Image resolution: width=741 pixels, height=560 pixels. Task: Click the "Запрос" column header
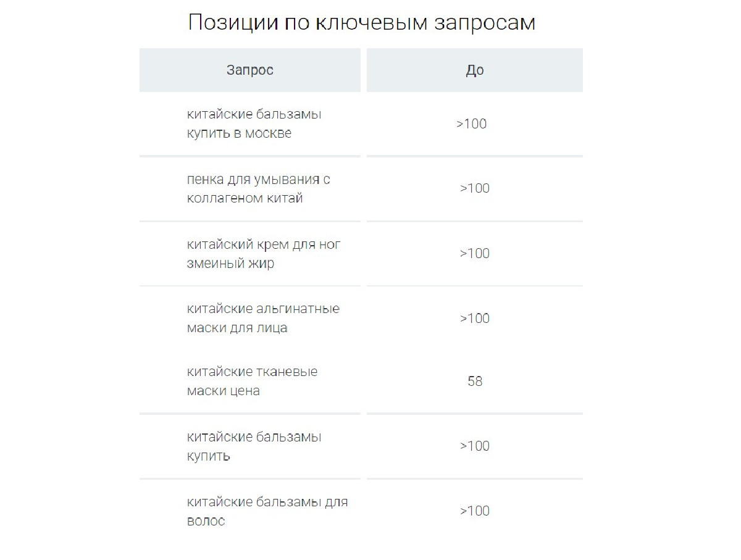tap(249, 70)
